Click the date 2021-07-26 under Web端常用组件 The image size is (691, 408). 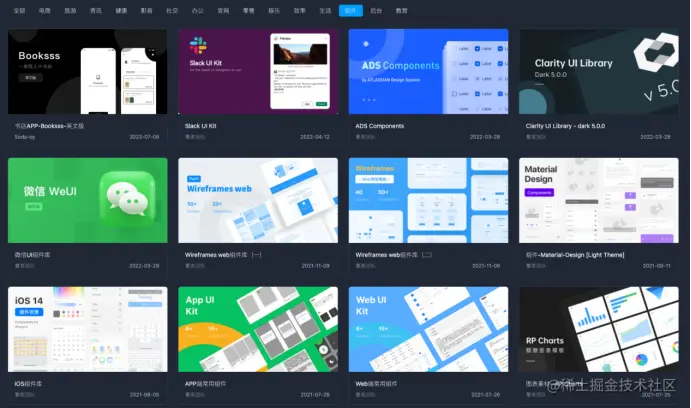click(485, 395)
